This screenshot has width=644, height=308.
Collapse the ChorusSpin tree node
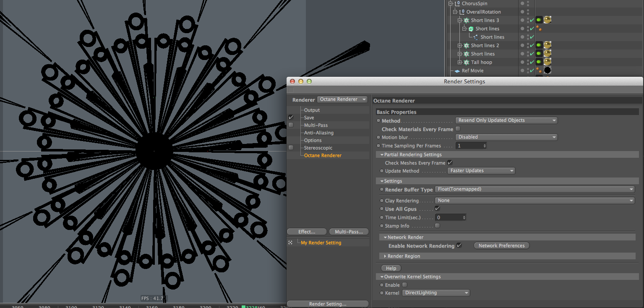[451, 3]
